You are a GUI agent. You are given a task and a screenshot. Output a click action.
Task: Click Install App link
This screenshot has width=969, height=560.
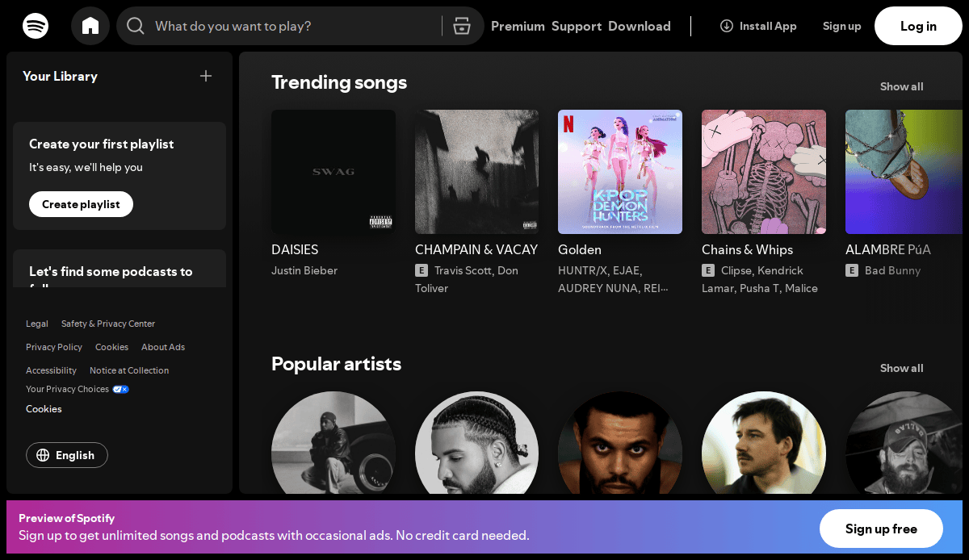tap(758, 26)
